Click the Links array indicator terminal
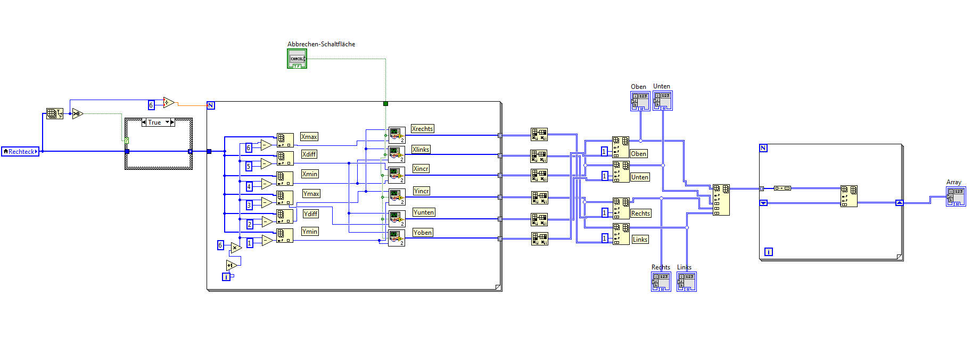The width and height of the screenshot is (980, 345). coord(687,282)
